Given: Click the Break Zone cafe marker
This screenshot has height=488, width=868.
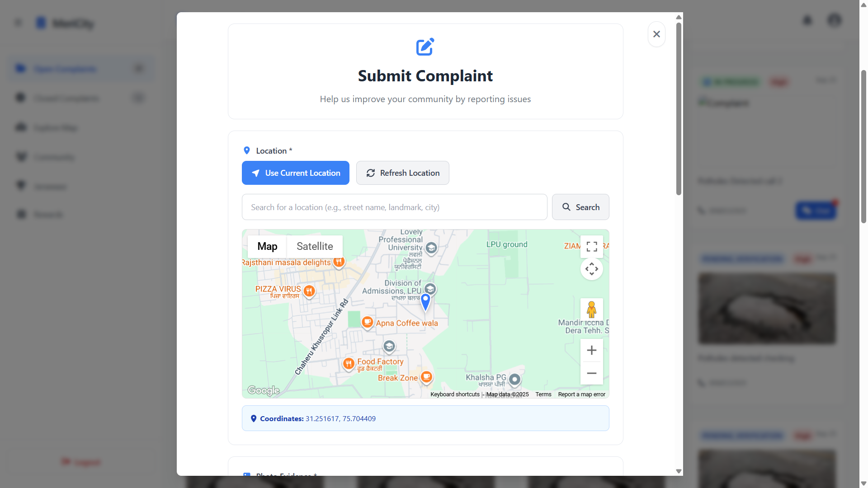Looking at the screenshot, I should 426,376.
